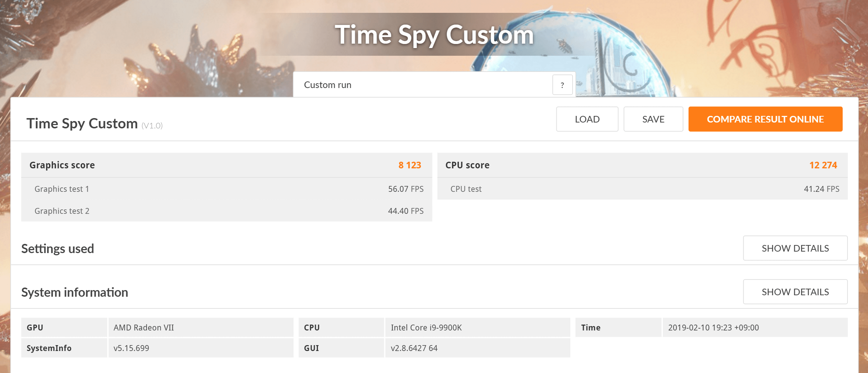Save the Time Spy result
Image resolution: width=868 pixels, height=373 pixels.
[x=653, y=119]
